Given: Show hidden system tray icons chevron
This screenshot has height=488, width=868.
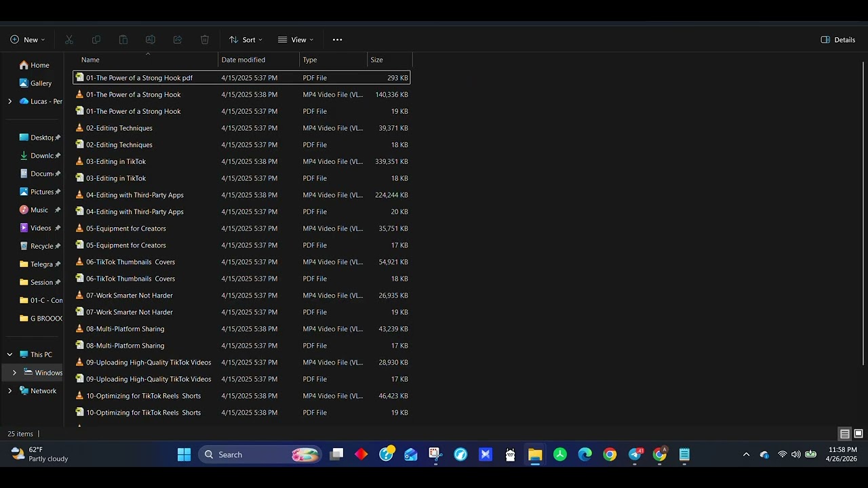Looking at the screenshot, I should point(747,454).
